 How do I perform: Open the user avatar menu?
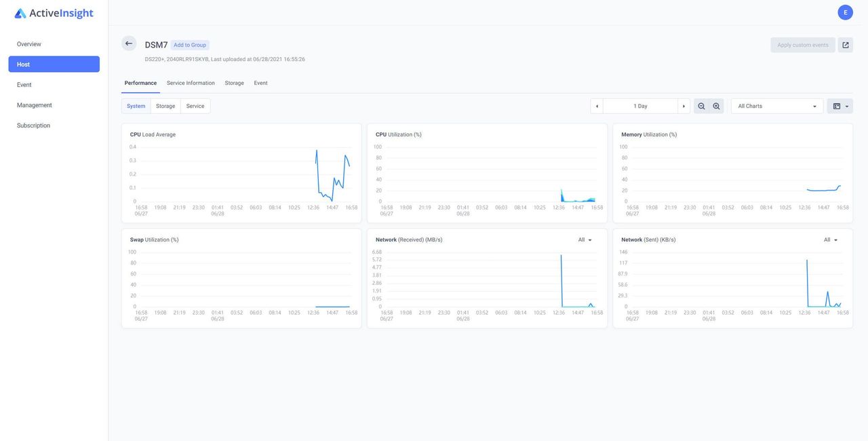tap(845, 12)
